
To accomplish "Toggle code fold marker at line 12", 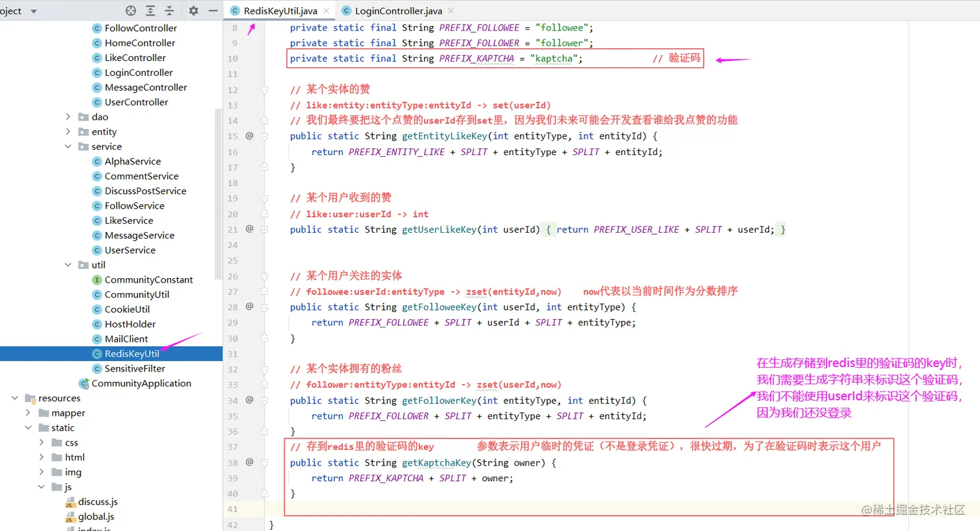I will coord(264,89).
